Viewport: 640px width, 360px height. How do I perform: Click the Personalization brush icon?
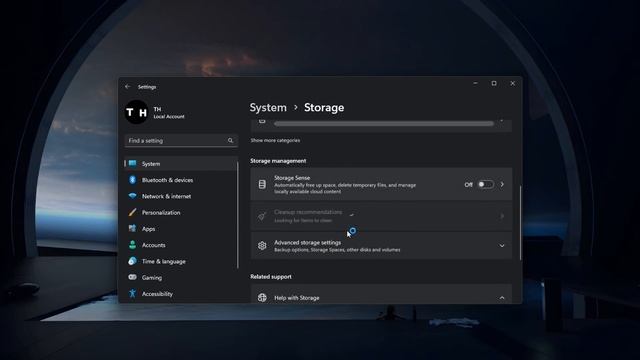pos(132,212)
